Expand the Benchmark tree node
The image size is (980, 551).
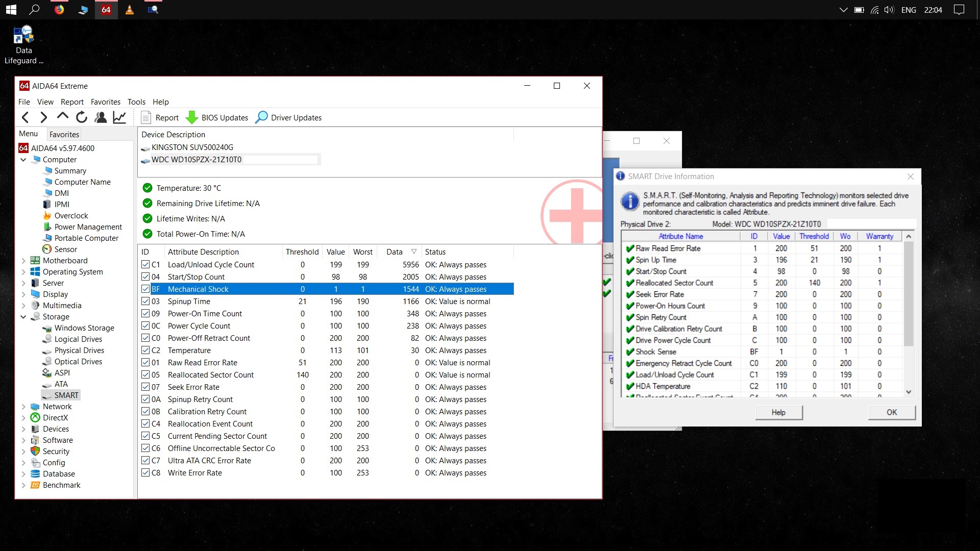(23, 485)
